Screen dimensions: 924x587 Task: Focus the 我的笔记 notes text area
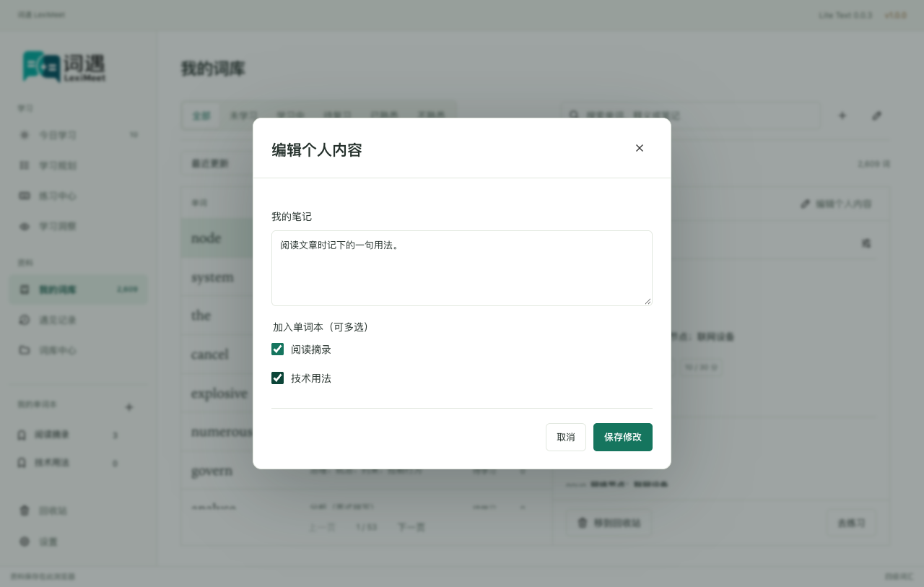pyautogui.click(x=462, y=268)
